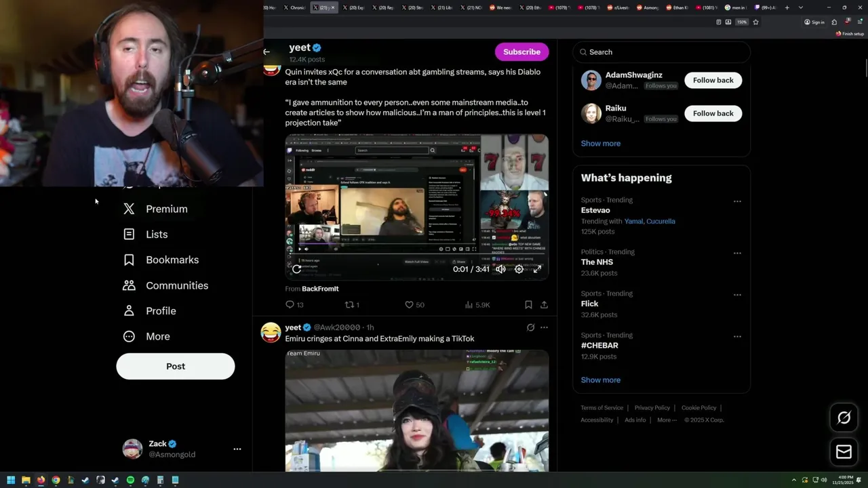
Task: Open Terms of Service footer link
Action: pyautogui.click(x=601, y=408)
